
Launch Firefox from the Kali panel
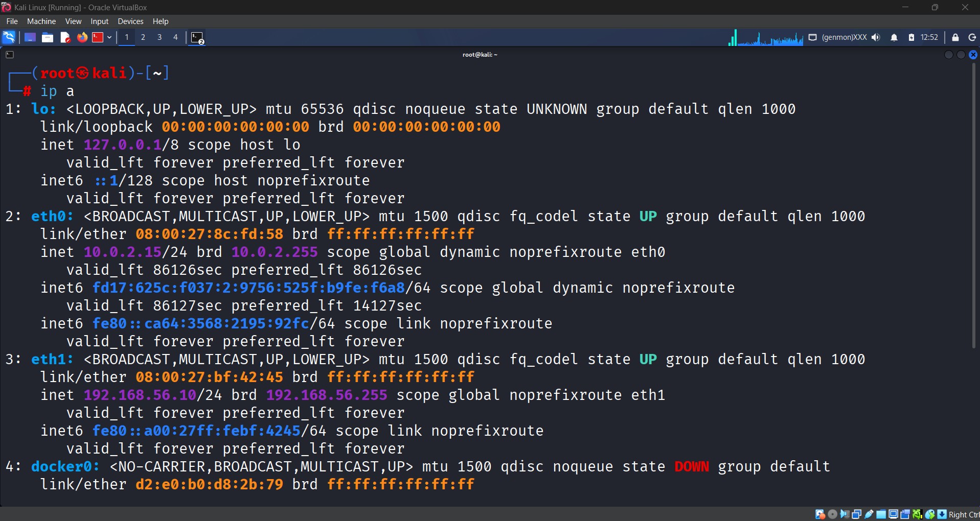click(82, 37)
